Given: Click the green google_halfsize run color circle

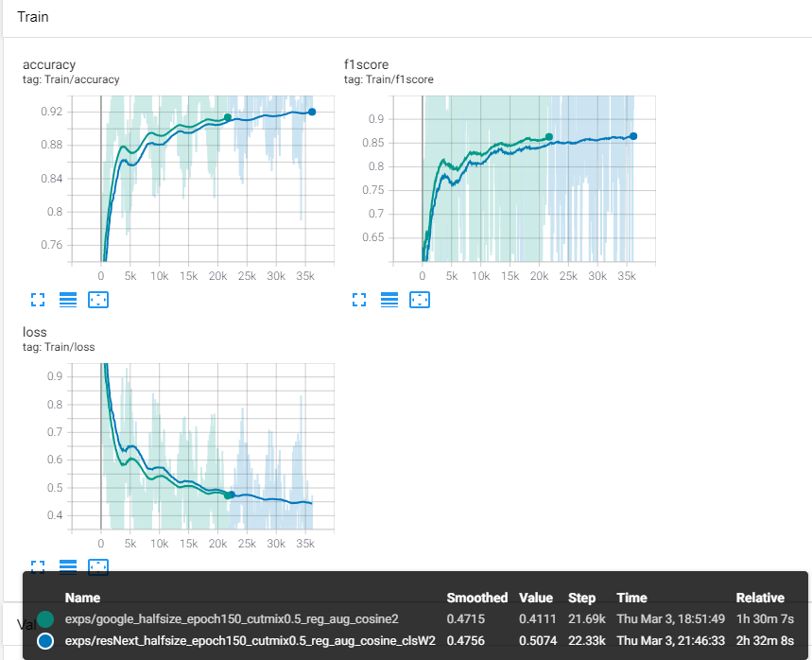Looking at the screenshot, I should click(45, 619).
